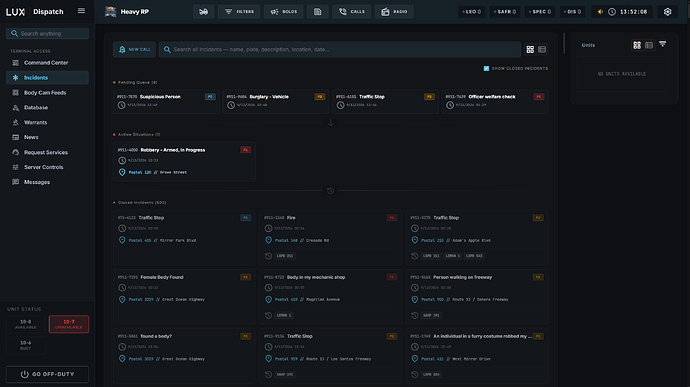Open furry costume robbery incident
690x387 pixels.
pos(477,356)
